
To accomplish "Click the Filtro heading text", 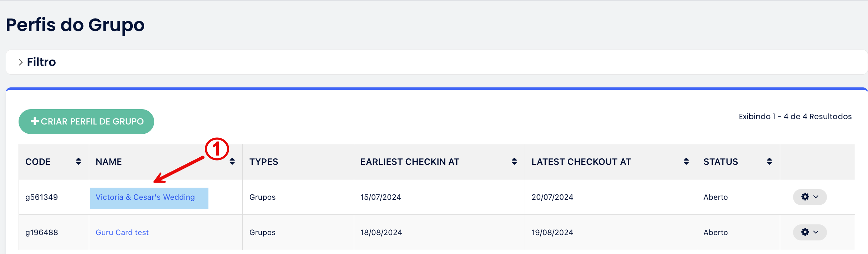I will (x=41, y=62).
